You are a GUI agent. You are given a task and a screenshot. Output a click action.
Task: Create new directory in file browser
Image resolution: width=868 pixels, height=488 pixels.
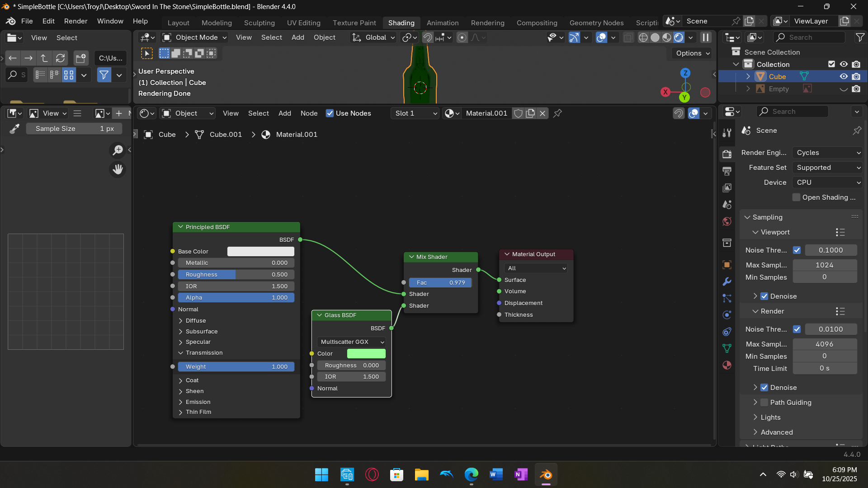point(81,58)
